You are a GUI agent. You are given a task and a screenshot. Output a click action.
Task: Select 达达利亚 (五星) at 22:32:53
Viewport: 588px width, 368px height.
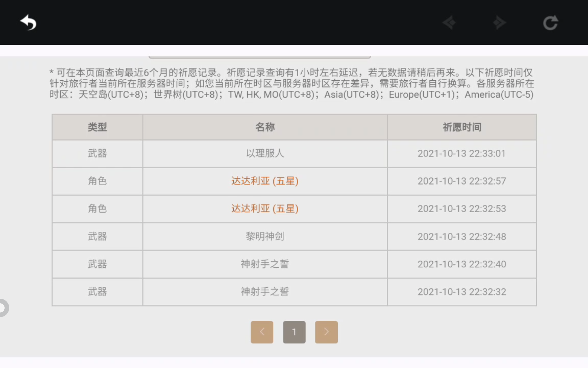click(x=265, y=209)
